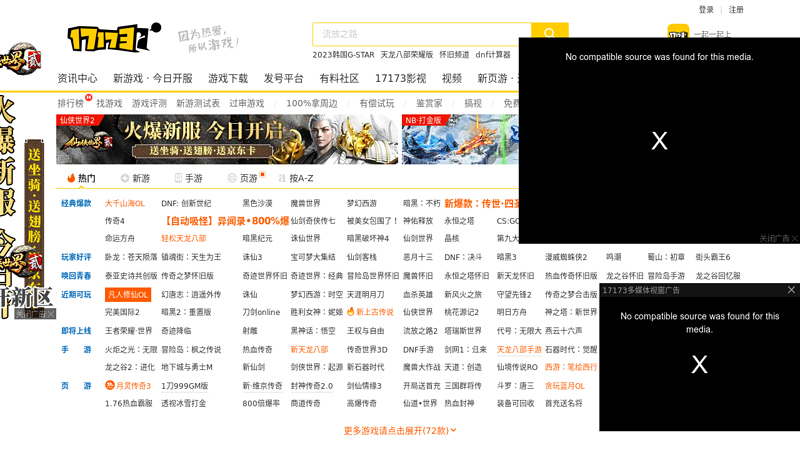Focus the search field with 流放之路 placeholder
This screenshot has width=800, height=450.
[x=422, y=34]
